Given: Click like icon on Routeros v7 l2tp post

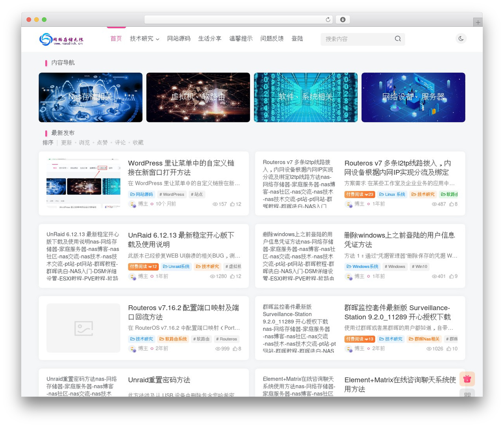Looking at the screenshot, I should point(451,204).
